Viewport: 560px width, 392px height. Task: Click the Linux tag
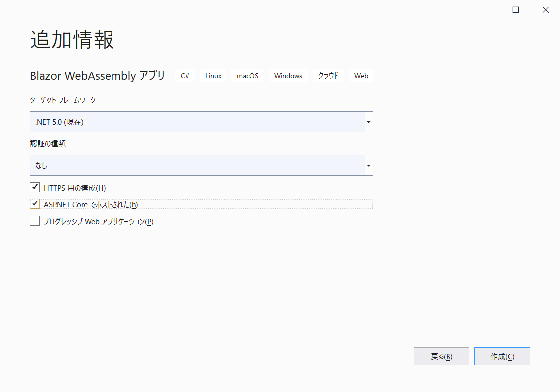pyautogui.click(x=213, y=76)
